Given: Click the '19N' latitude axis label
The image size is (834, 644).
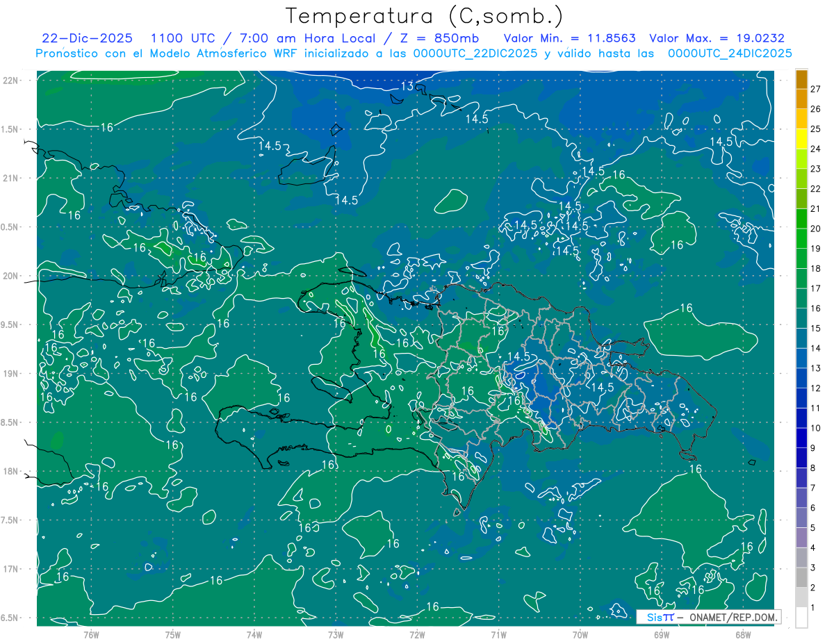Looking at the screenshot, I should tap(10, 374).
